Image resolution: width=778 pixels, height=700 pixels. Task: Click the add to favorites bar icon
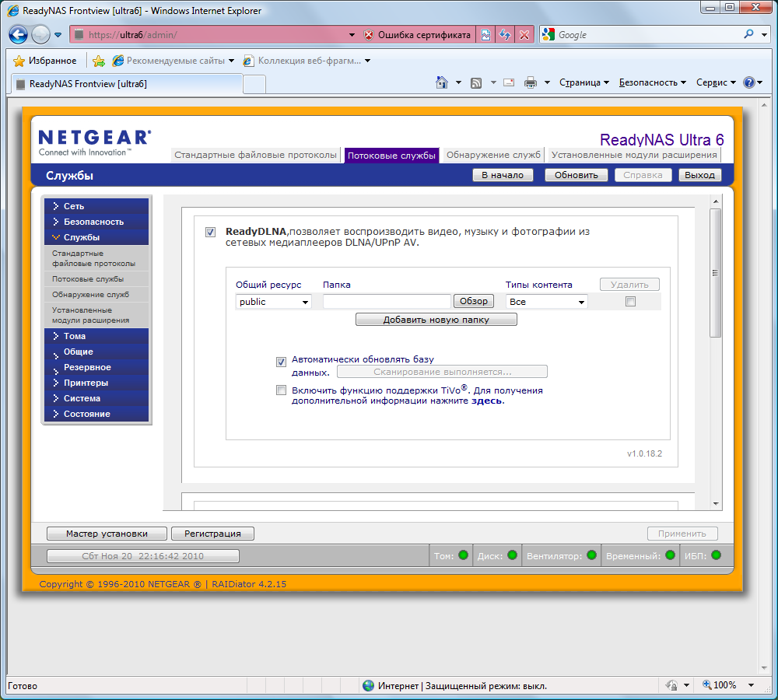(99, 61)
